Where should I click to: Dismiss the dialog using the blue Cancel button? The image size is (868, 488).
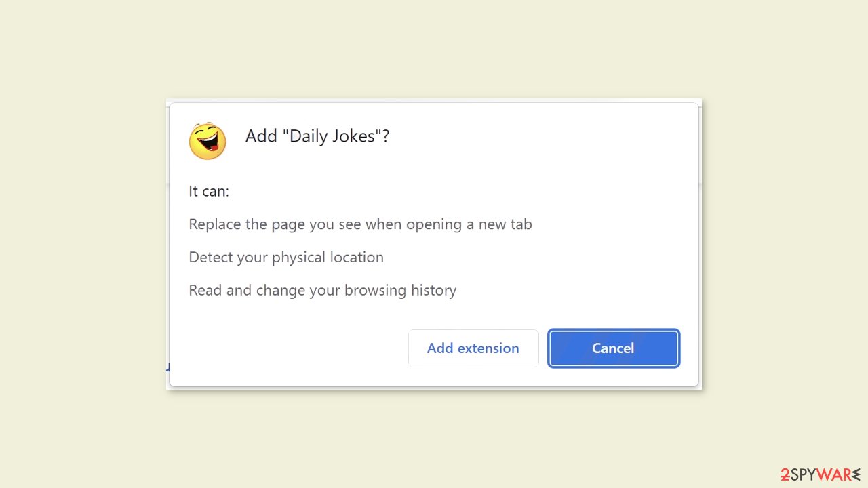click(614, 348)
